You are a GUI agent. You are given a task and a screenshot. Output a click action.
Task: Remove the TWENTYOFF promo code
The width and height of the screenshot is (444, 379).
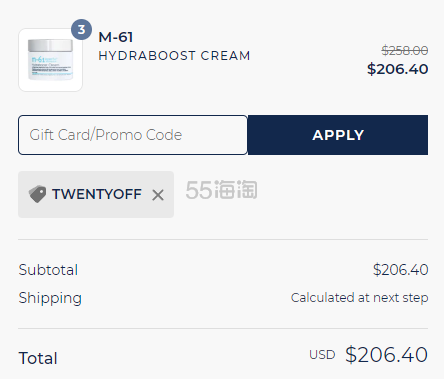(158, 195)
